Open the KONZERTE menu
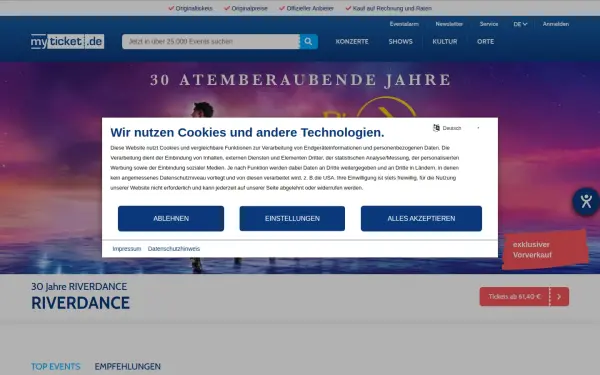The height and width of the screenshot is (375, 600). pos(352,41)
